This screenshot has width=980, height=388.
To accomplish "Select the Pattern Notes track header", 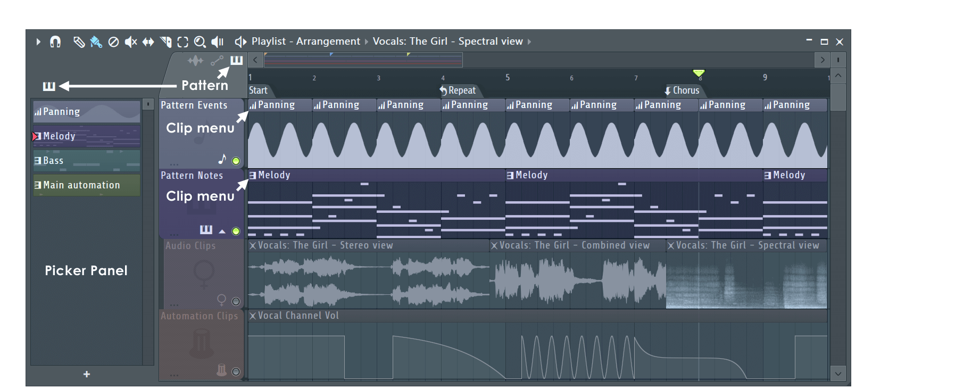I will 202,204.
